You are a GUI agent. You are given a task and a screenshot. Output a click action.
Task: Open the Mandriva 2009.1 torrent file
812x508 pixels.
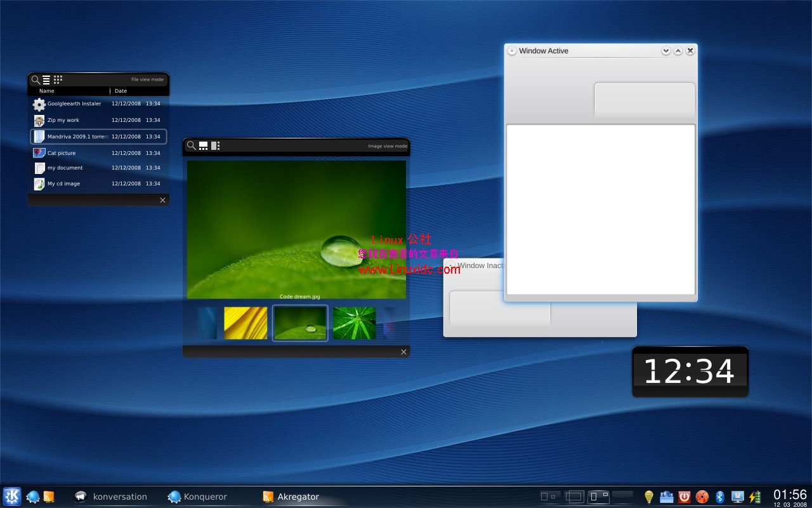pyautogui.click(x=74, y=136)
